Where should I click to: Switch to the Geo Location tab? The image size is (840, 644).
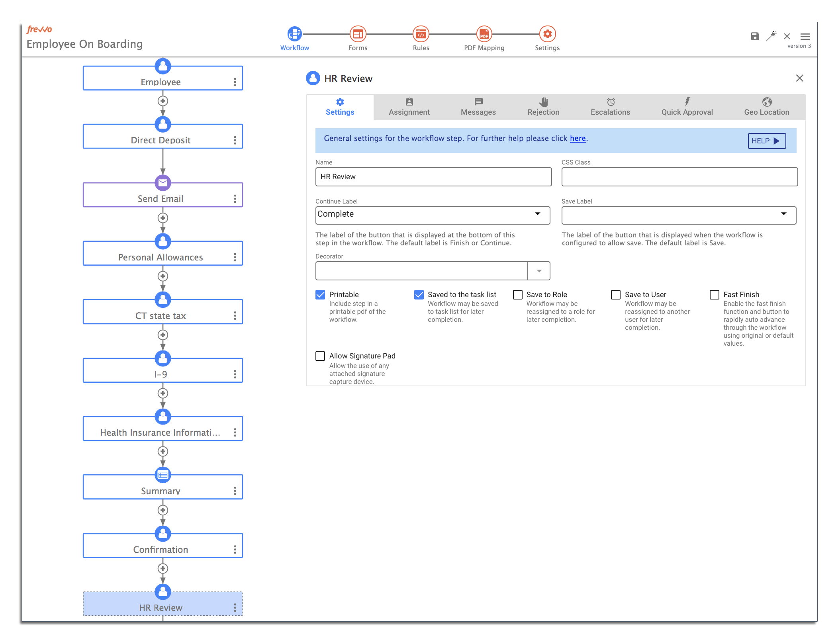coord(766,107)
